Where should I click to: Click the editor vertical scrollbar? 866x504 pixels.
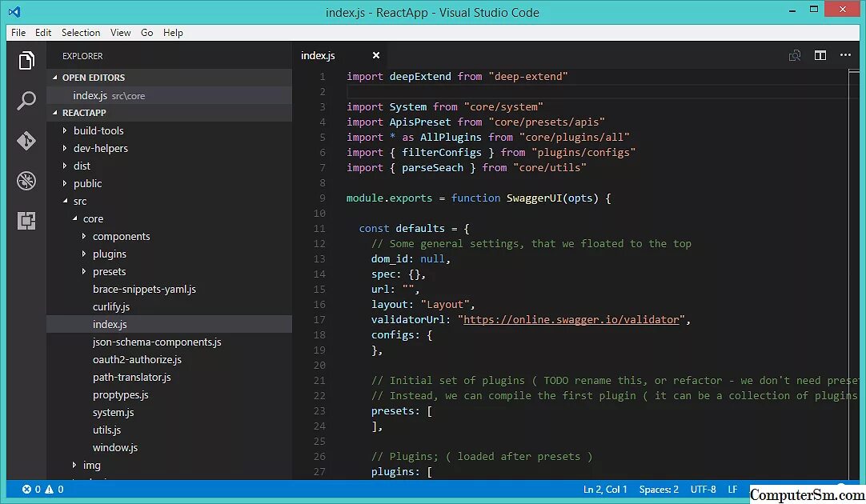(854, 274)
